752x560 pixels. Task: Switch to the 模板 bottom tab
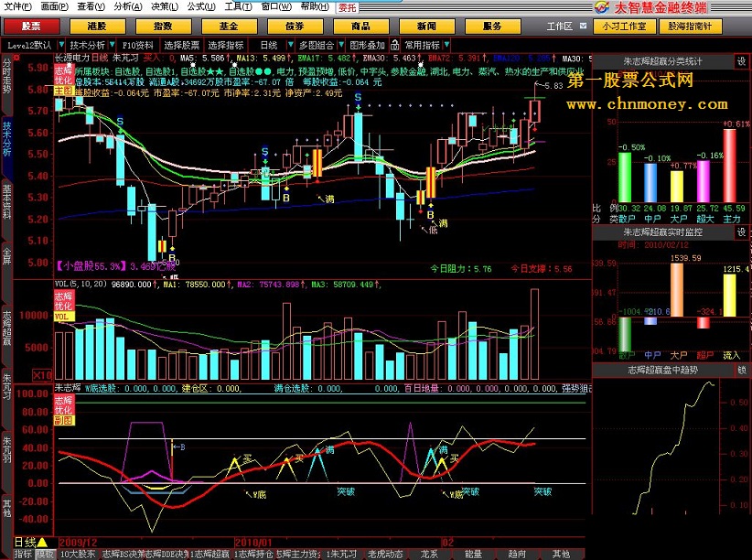pyautogui.click(x=45, y=554)
